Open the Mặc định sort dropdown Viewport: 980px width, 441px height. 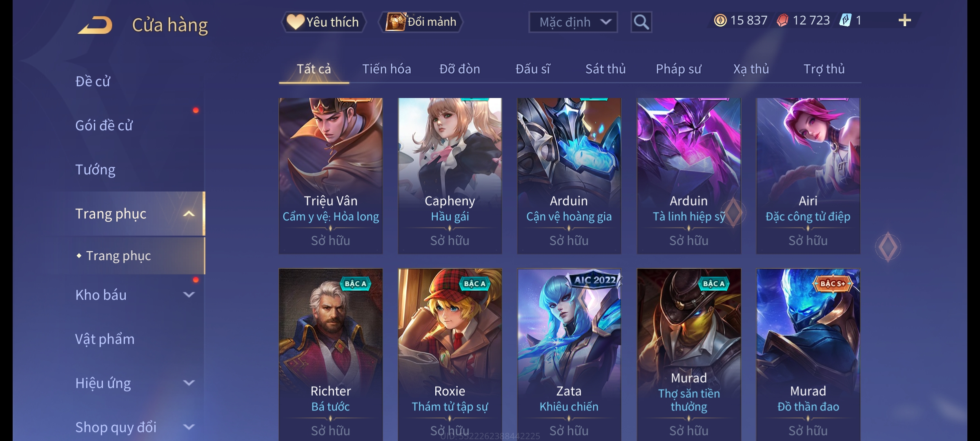[x=573, y=22]
